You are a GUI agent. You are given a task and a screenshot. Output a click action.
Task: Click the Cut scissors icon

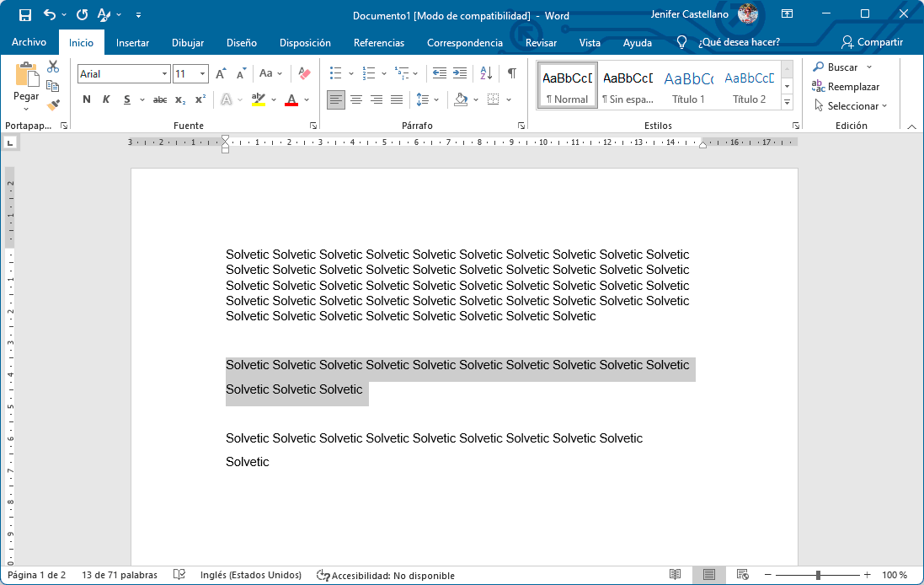[x=53, y=67]
